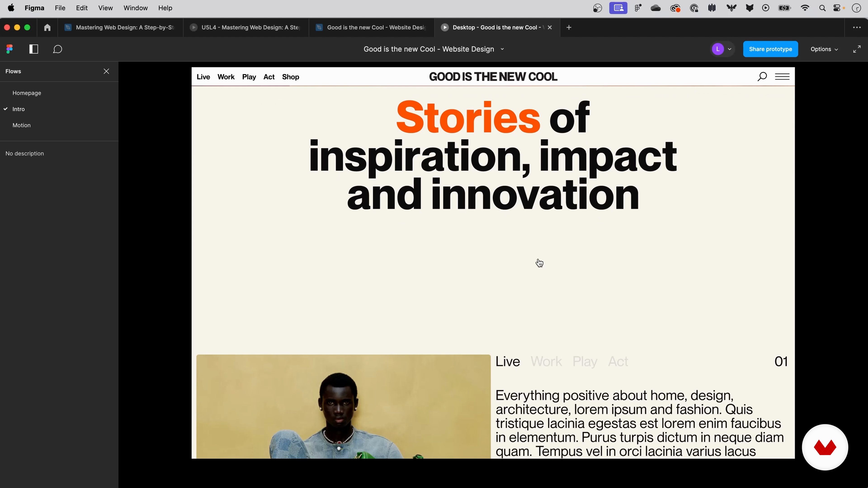Open the prototype hamburger menu icon
Screen dimensions: 868x488
click(782, 77)
